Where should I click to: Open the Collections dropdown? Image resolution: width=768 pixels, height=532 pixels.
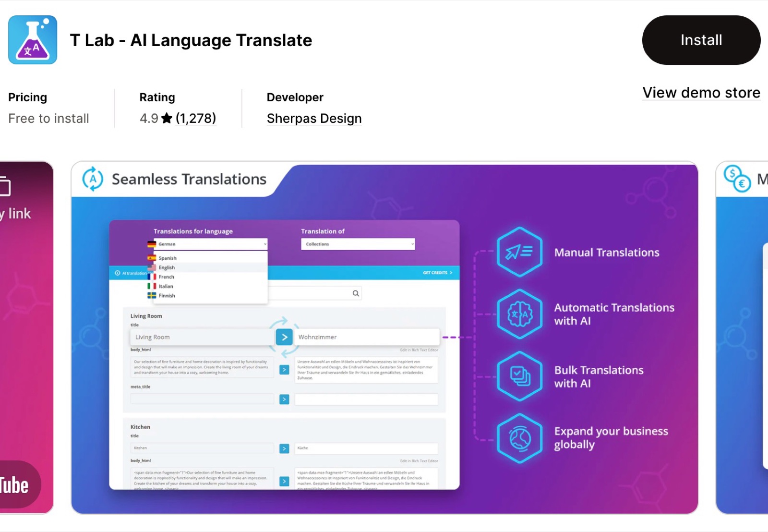point(358,244)
